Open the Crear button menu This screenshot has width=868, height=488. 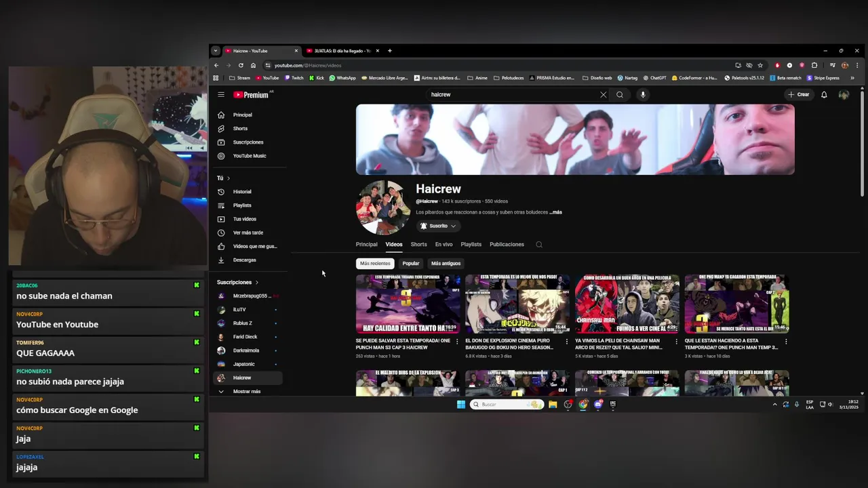(x=799, y=95)
